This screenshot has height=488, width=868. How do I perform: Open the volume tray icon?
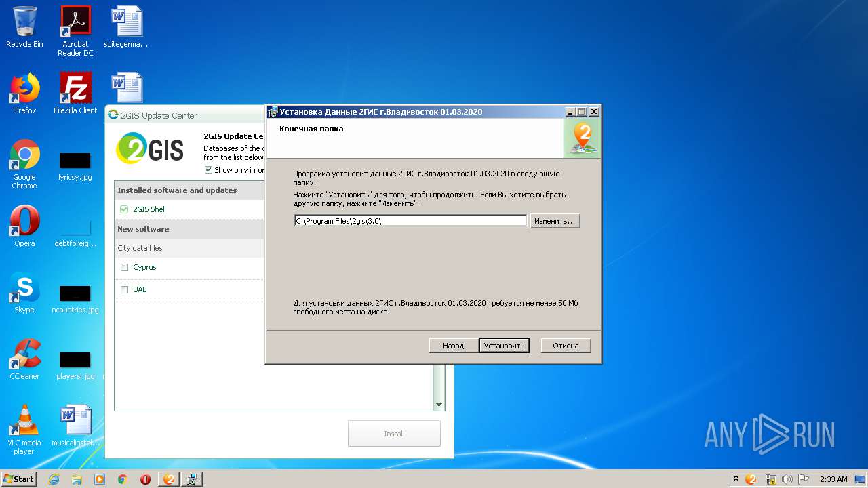point(787,479)
